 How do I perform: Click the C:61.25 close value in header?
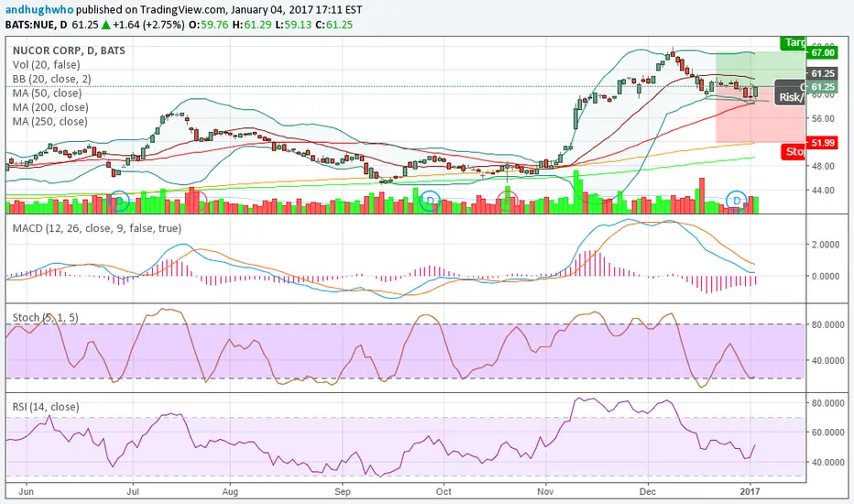334,25
